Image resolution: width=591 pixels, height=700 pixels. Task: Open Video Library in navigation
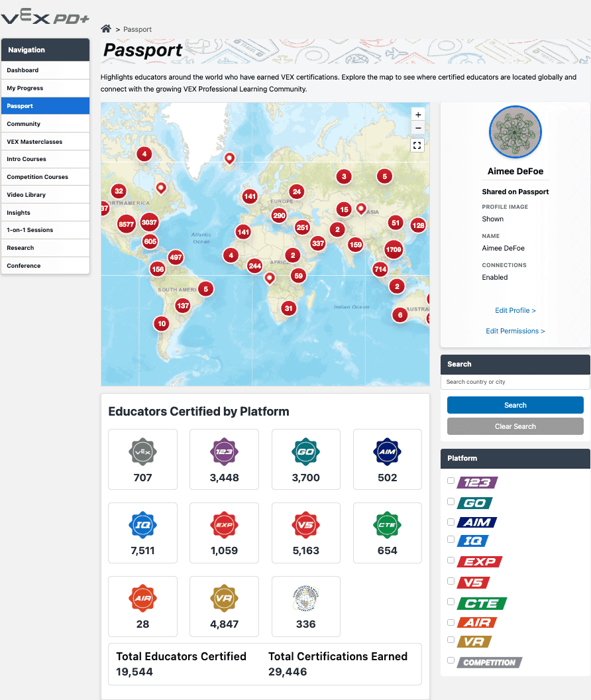[45, 195]
